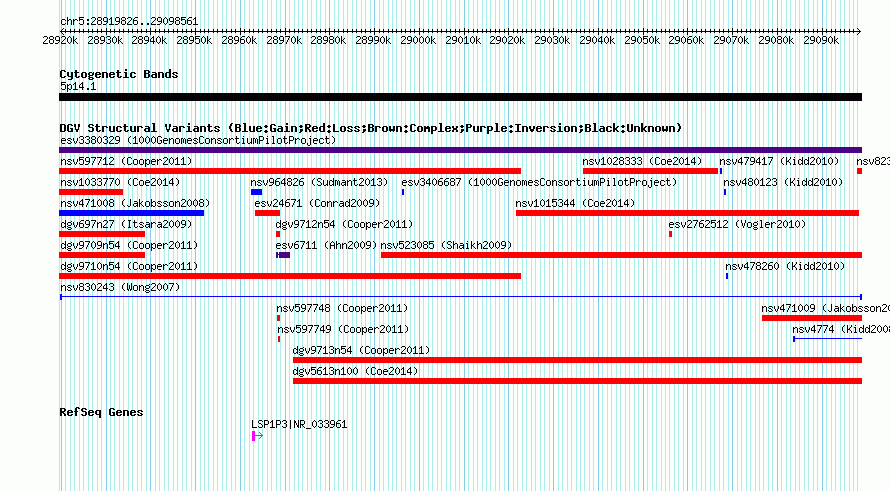The width and height of the screenshot is (890, 491).
Task: Click the 29050k ruler position
Action: (x=642, y=40)
